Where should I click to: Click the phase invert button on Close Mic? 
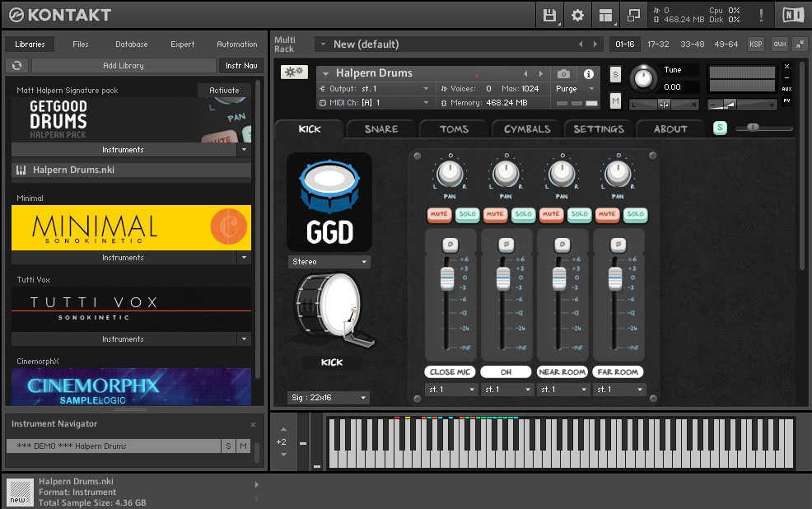click(x=449, y=245)
